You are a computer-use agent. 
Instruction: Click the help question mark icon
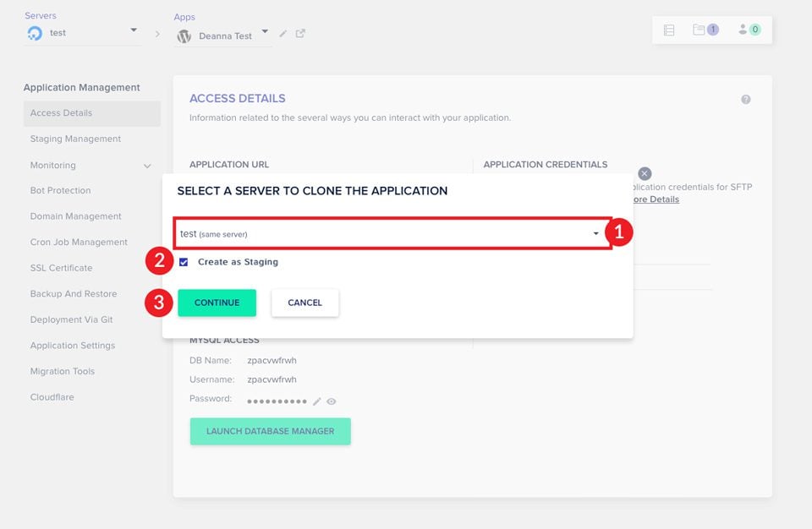pyautogui.click(x=746, y=100)
